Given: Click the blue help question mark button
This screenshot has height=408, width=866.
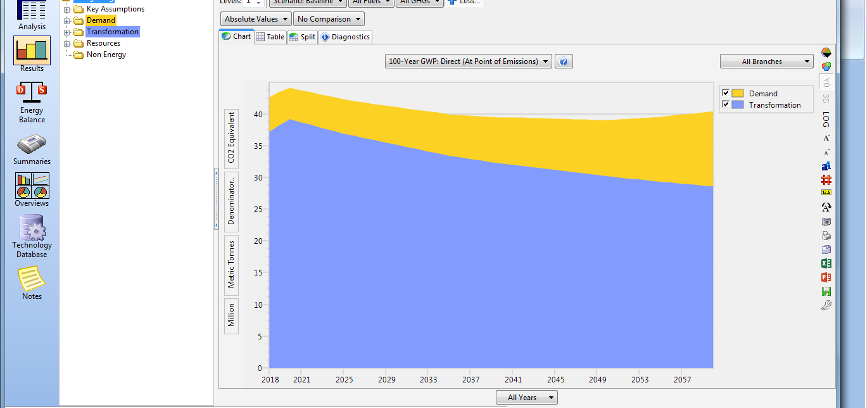Looking at the screenshot, I should tap(563, 62).
